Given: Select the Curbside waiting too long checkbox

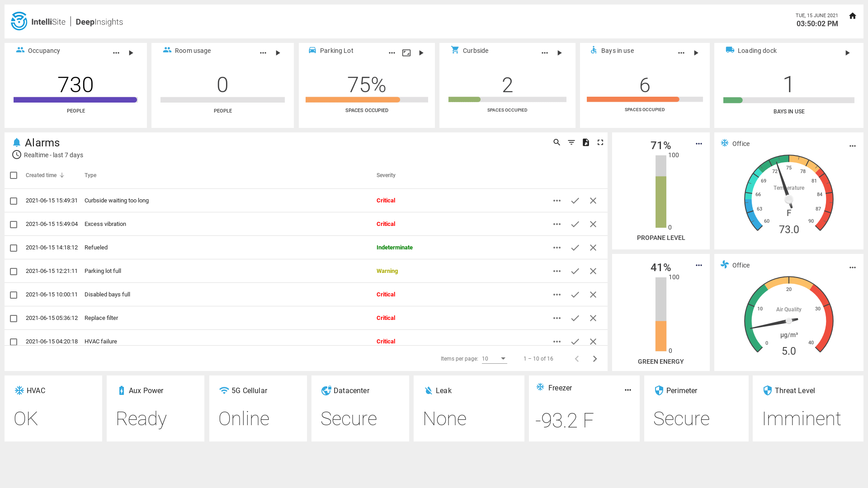Looking at the screenshot, I should point(14,201).
